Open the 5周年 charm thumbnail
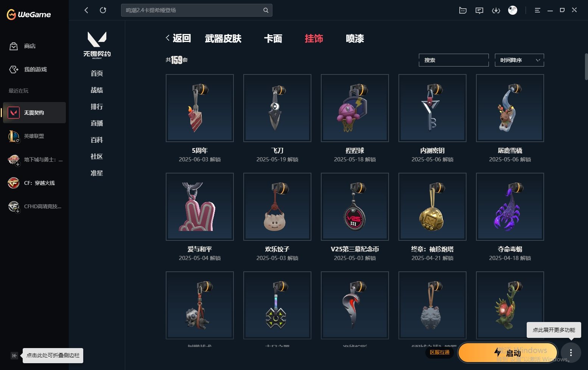This screenshot has height=370, width=588. [200, 108]
